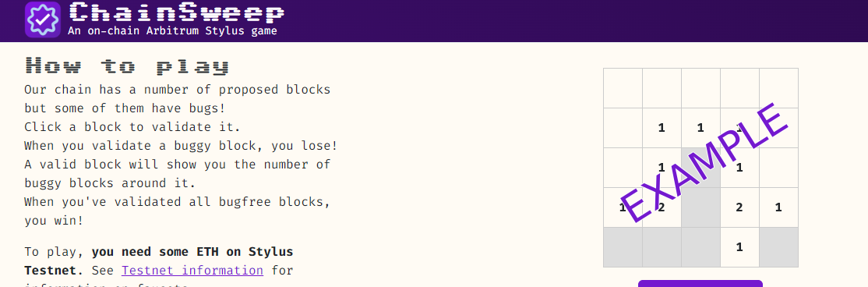868x287 pixels.
Task: Select the top-right empty cell of example grid
Action: tap(779, 88)
